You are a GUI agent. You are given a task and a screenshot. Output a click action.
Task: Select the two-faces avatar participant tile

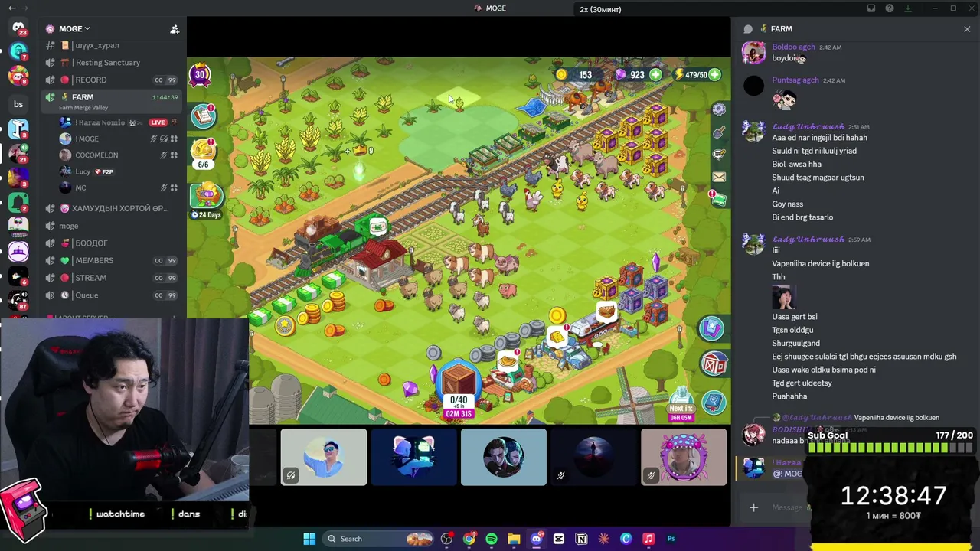coord(504,457)
